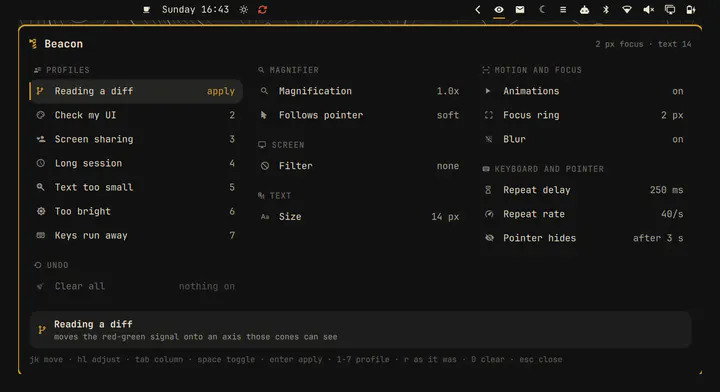This screenshot has height=392, width=720.
Task: Click the crossed eye icon beside Pointer hides
Action: [489, 238]
